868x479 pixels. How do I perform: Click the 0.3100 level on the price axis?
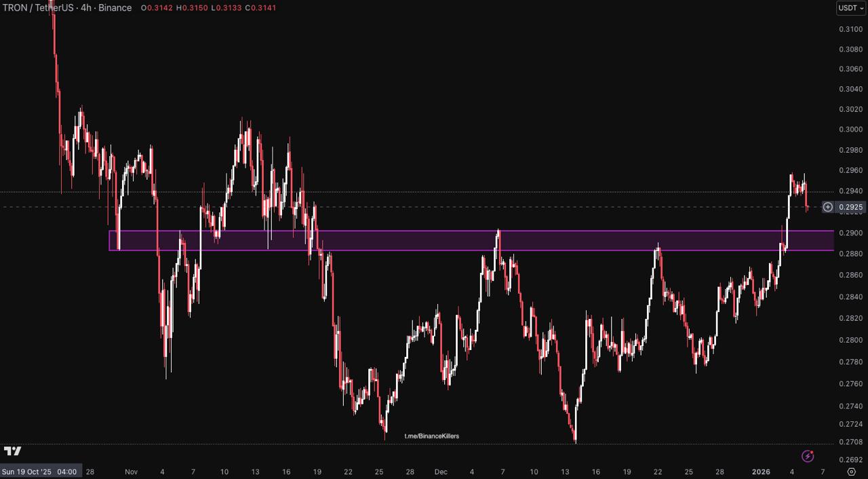(x=850, y=29)
